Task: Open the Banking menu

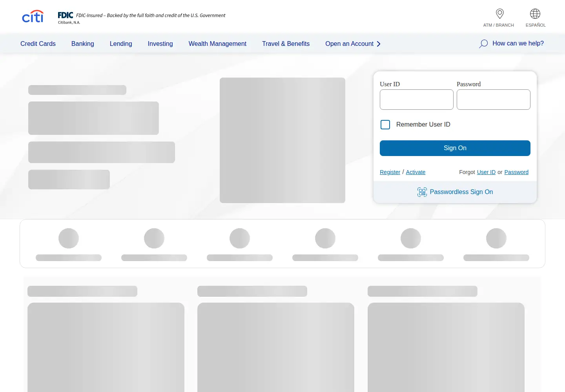Action: tap(83, 44)
